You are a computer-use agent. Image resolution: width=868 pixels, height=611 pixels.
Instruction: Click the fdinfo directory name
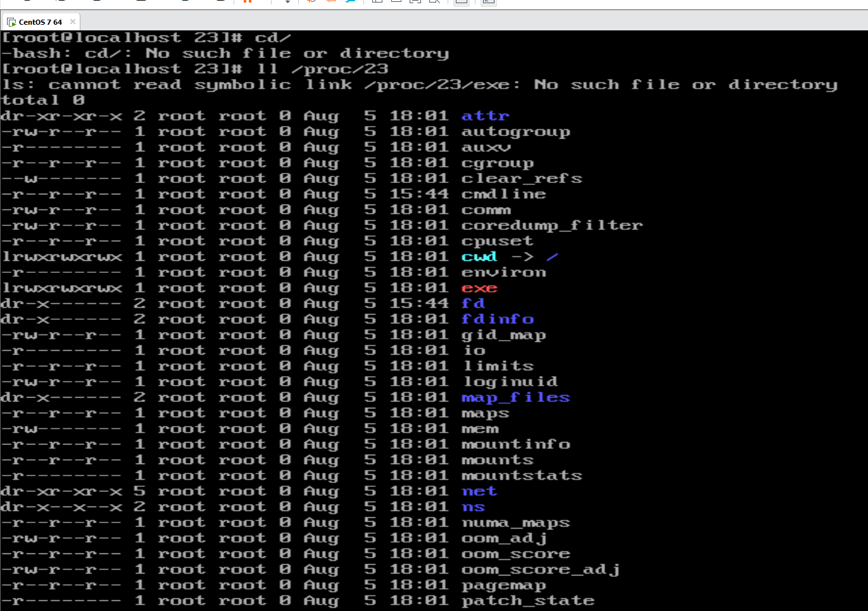click(498, 319)
